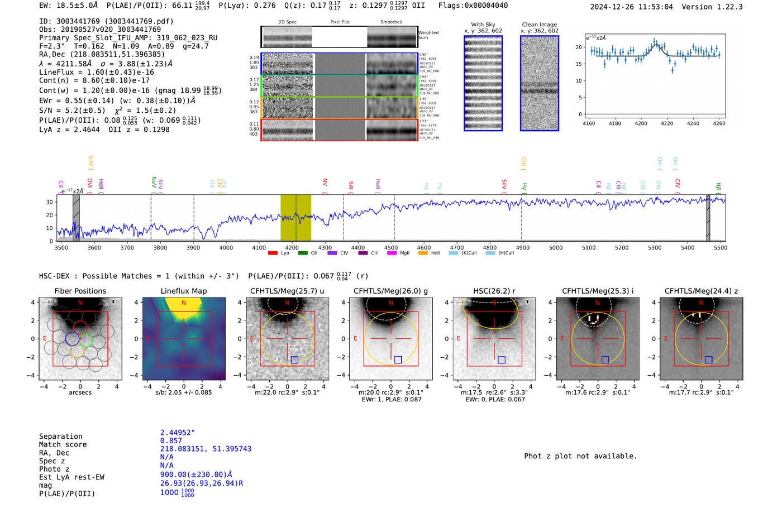Click the full-width blue spectrum plot
This screenshot has width=782, height=532.
click(390, 218)
